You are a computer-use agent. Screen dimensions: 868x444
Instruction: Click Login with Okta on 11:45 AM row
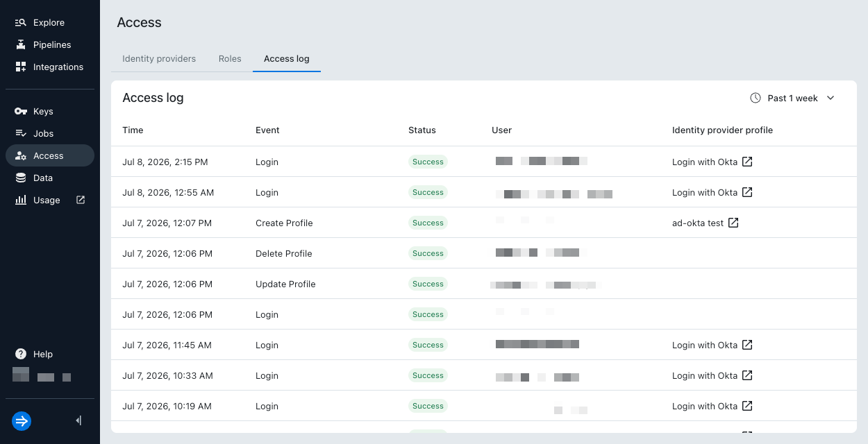point(705,345)
